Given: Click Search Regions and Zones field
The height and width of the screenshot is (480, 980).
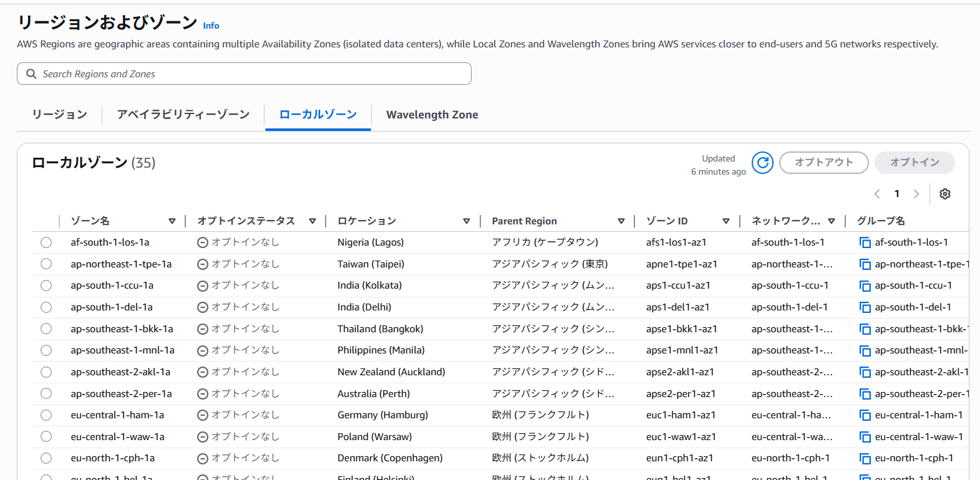Looking at the screenshot, I should pyautogui.click(x=244, y=74).
